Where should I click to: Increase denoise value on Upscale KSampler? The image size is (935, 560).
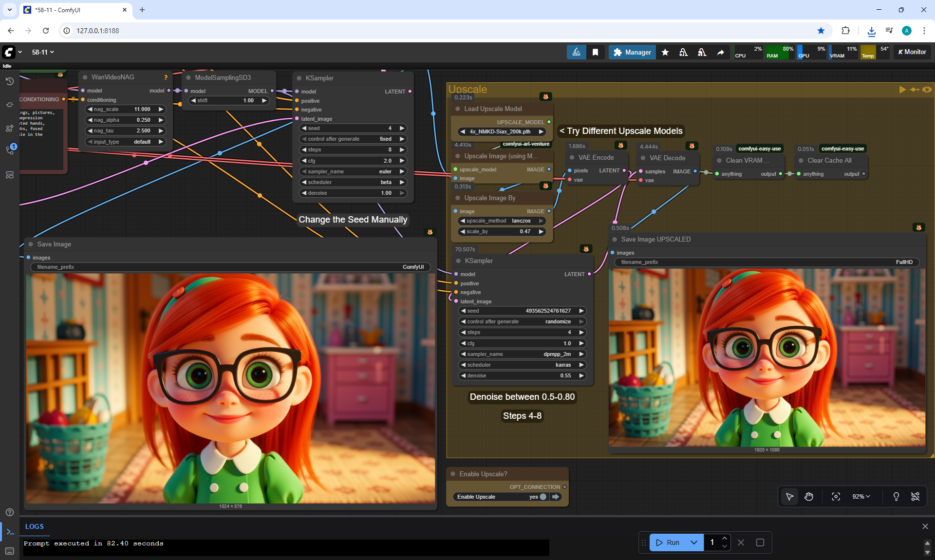tap(581, 375)
